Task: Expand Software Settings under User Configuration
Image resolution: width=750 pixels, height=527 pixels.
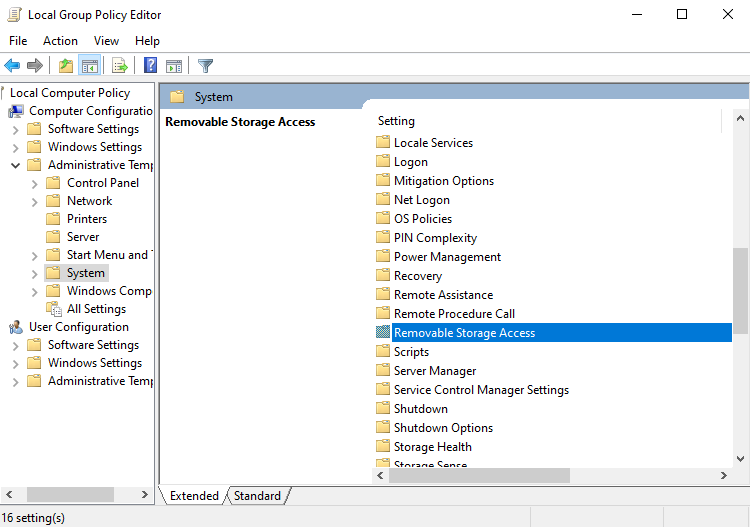Action: [15, 346]
